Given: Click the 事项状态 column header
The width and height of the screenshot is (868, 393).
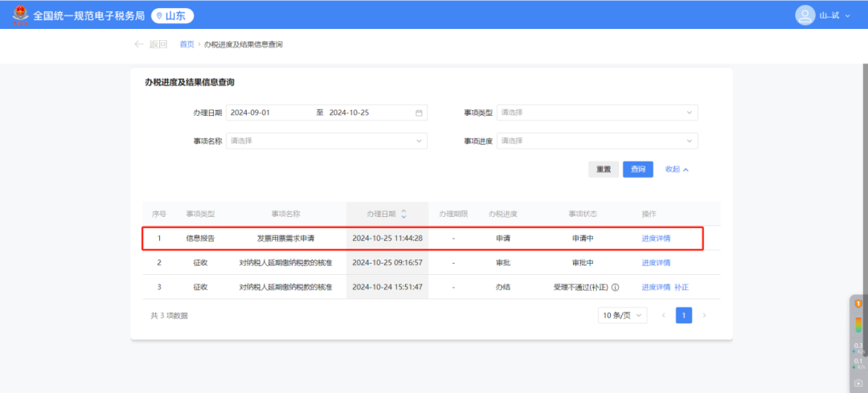Looking at the screenshot, I should (x=583, y=214).
